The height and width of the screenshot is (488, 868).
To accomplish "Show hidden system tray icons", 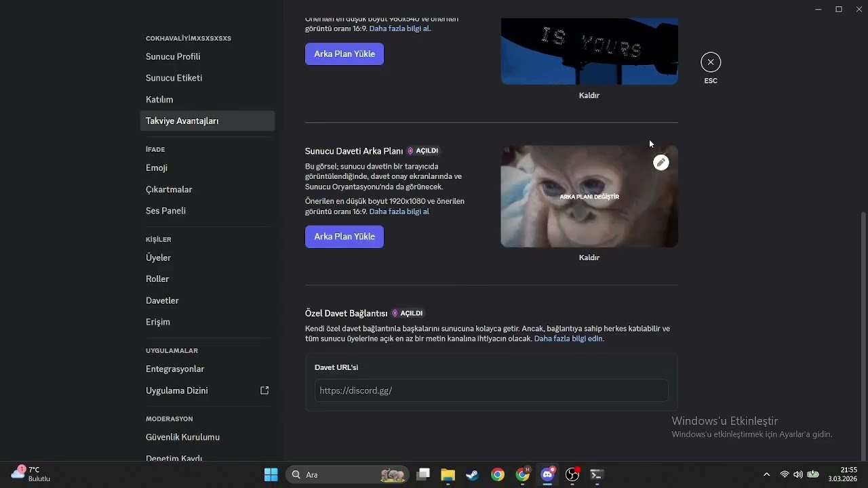I will [x=766, y=474].
